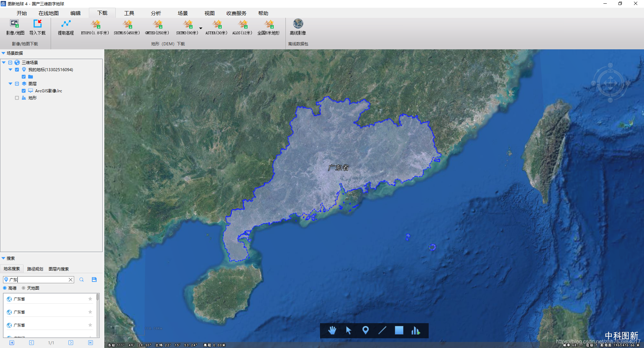644x348 pixels.
Task: Click the 导入下载 import icon
Action: point(37,27)
